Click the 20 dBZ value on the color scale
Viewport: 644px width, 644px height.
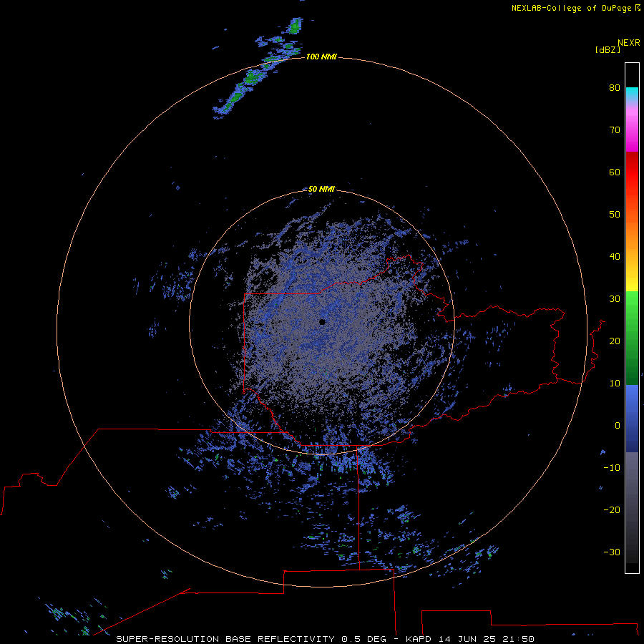click(615, 341)
